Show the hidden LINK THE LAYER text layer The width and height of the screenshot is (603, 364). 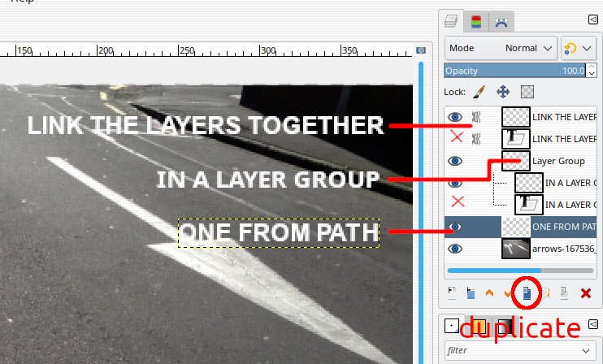457,136
